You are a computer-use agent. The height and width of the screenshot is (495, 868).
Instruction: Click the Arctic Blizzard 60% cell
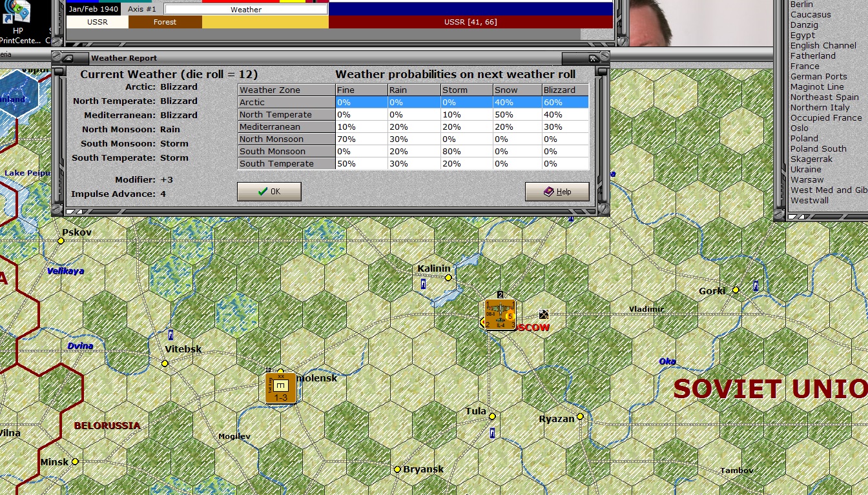coord(565,102)
